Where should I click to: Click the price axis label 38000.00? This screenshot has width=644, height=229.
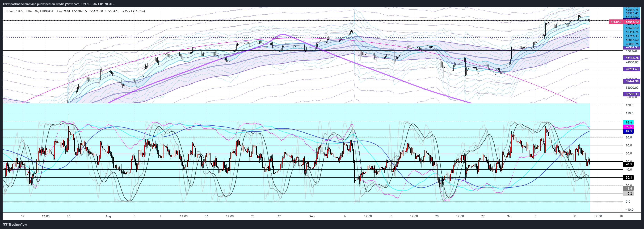pyautogui.click(x=632, y=88)
